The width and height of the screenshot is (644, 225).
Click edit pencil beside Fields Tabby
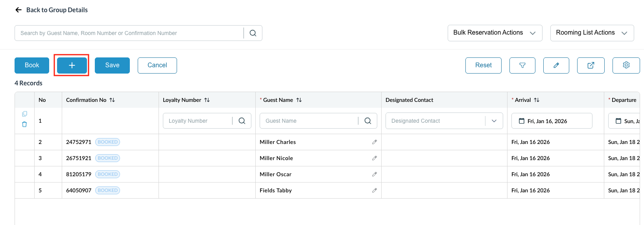(374, 190)
